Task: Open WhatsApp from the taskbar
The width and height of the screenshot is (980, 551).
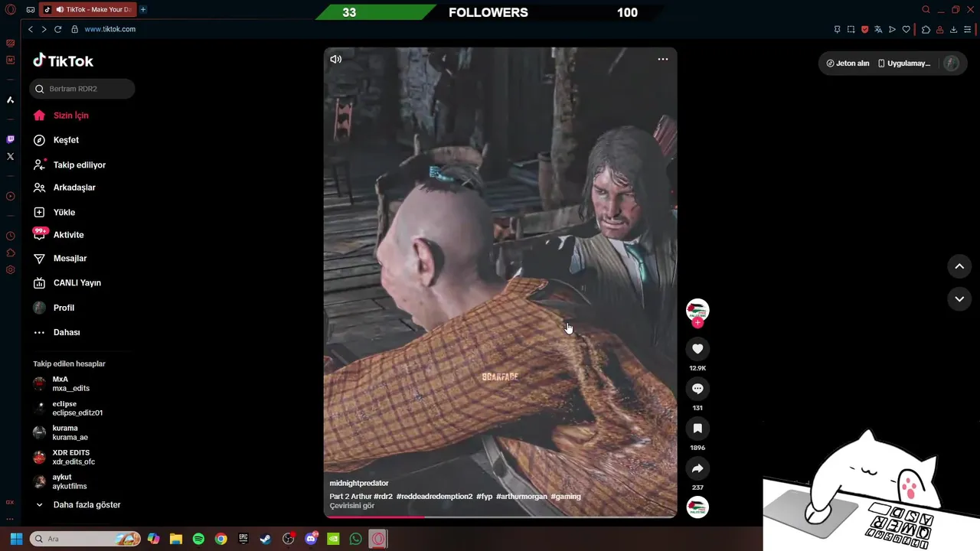Action: 355,539
